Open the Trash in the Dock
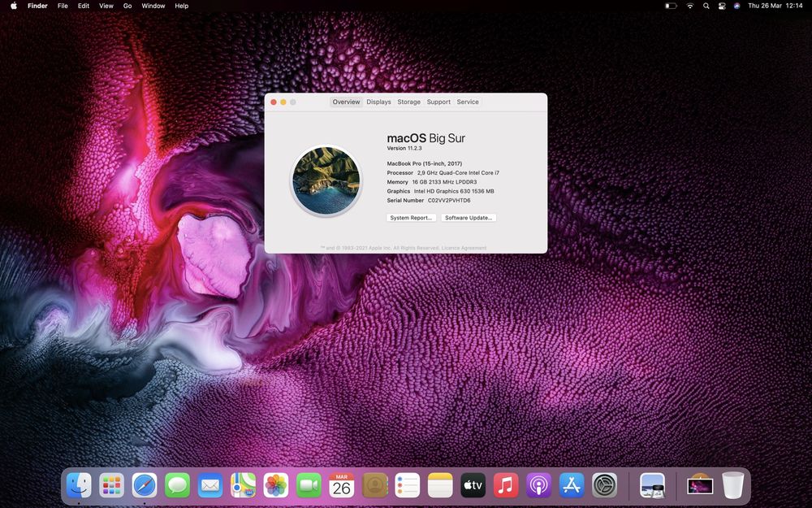 click(x=732, y=486)
